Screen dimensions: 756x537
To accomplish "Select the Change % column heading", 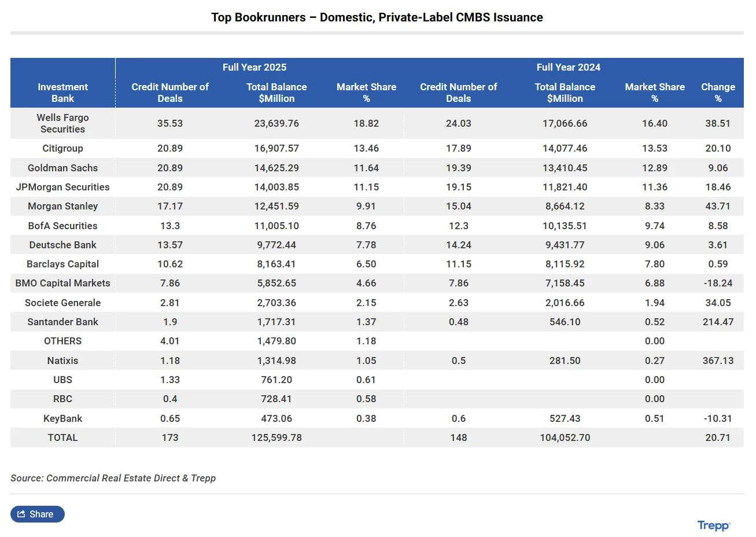I will pos(718,93).
